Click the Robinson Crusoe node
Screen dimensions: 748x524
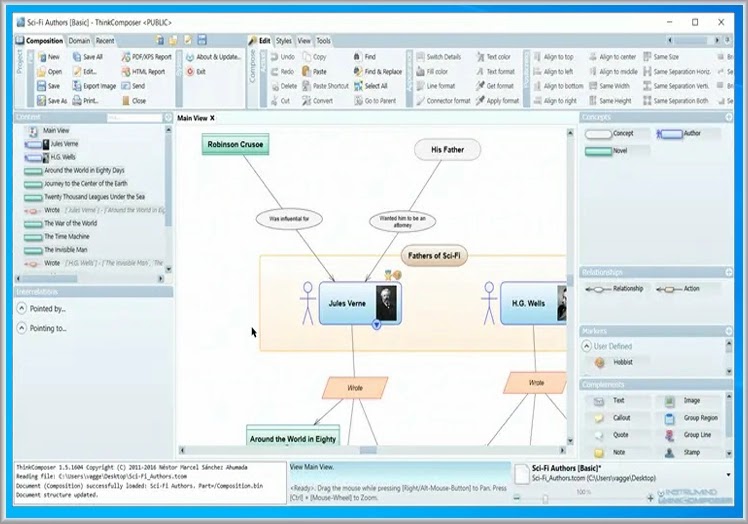(235, 144)
